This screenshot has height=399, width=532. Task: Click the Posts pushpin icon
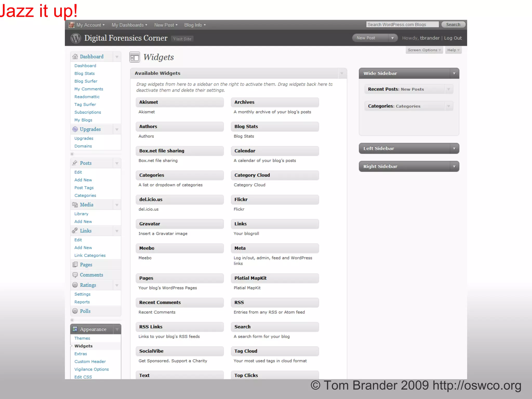click(75, 163)
